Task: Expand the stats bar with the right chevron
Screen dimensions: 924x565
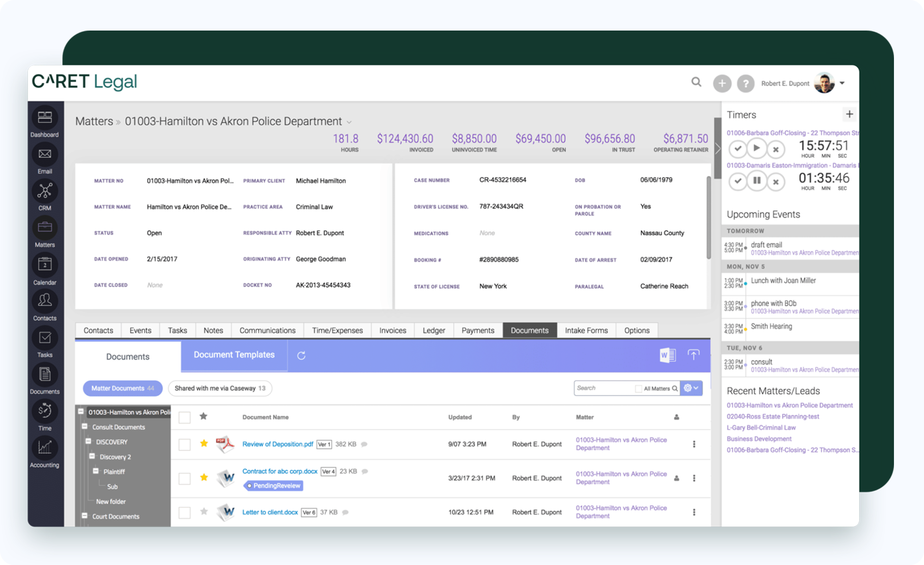Action: pyautogui.click(x=717, y=148)
